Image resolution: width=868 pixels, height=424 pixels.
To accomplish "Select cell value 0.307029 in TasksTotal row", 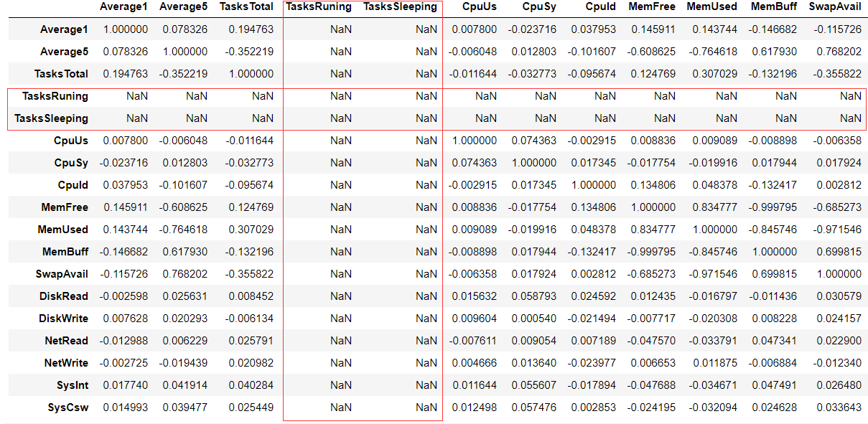I will pyautogui.click(x=714, y=74).
